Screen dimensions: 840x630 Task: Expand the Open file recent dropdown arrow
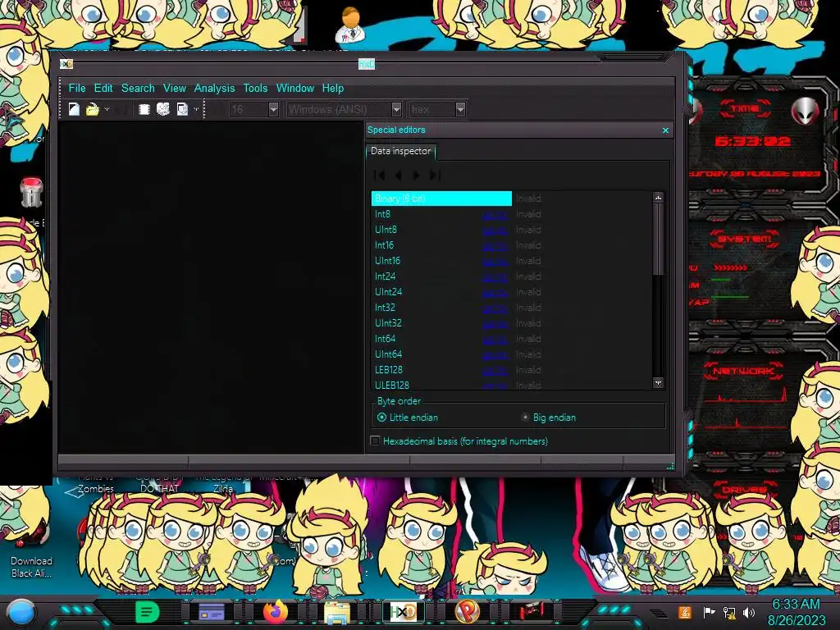pyautogui.click(x=107, y=110)
